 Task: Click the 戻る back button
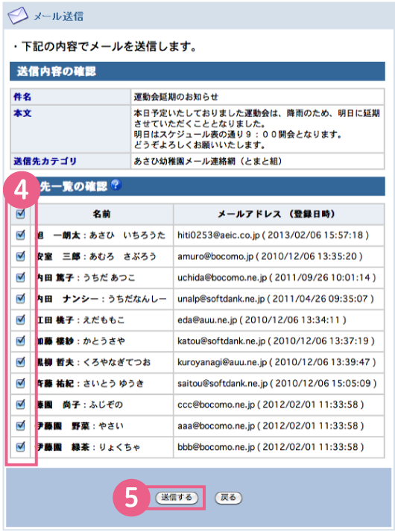(x=228, y=498)
